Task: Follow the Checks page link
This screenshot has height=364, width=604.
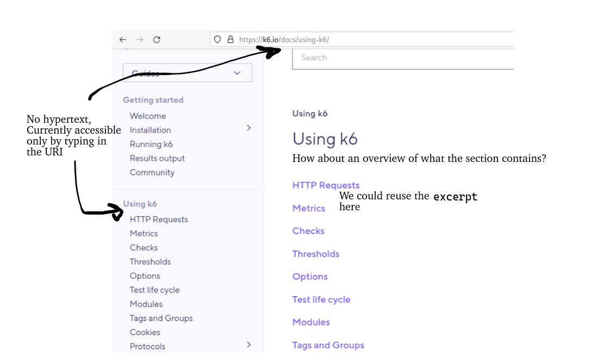Action: [x=309, y=231]
